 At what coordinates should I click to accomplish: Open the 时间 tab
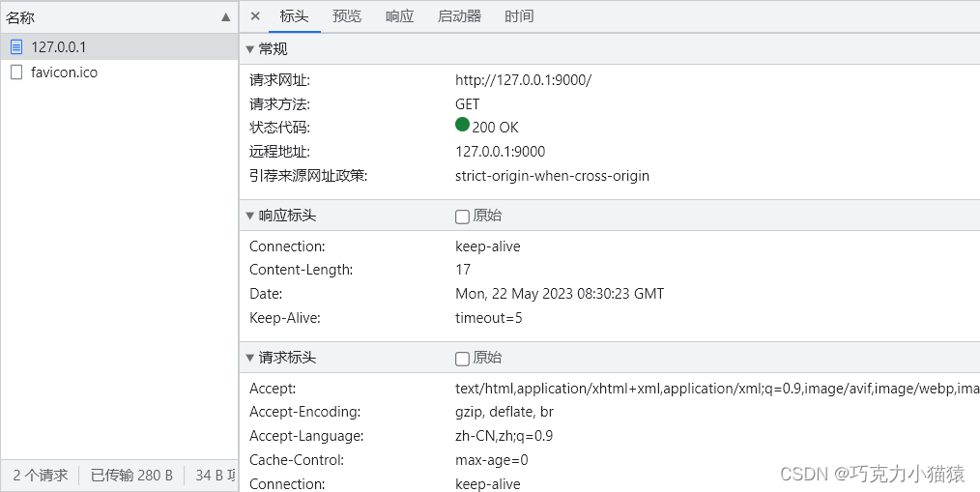[519, 16]
